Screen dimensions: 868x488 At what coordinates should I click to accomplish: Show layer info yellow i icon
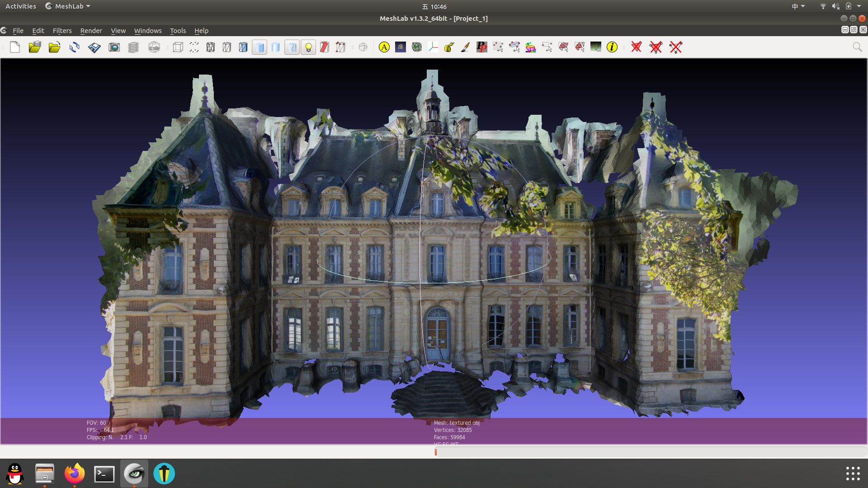click(x=612, y=47)
